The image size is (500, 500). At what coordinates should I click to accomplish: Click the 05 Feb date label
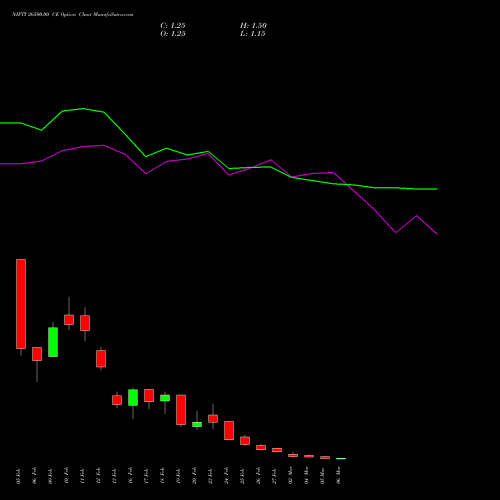point(18,476)
